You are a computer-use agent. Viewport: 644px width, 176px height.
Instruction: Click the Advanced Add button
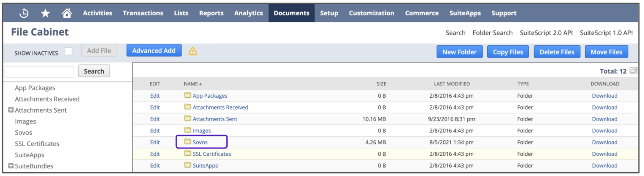click(x=154, y=51)
